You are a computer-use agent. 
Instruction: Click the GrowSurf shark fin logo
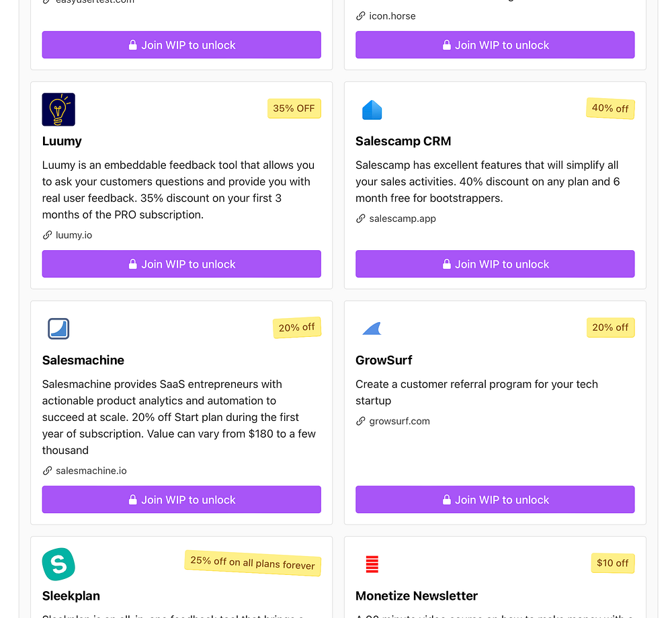click(372, 329)
